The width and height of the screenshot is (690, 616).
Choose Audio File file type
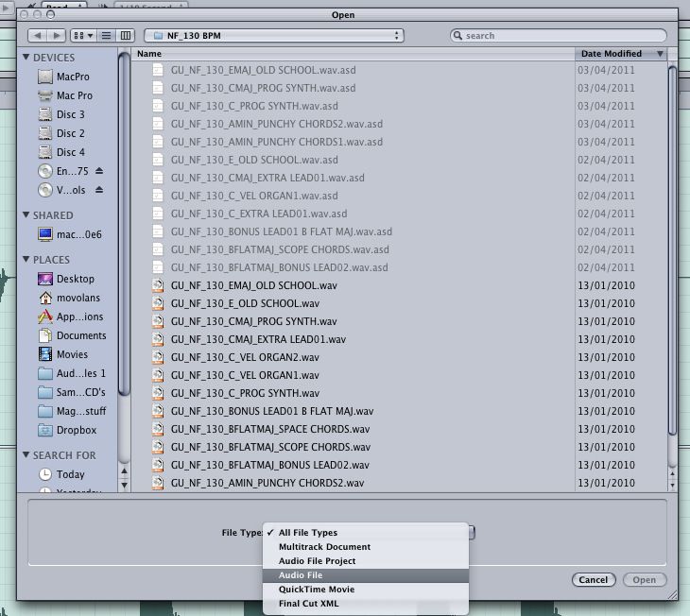click(365, 575)
